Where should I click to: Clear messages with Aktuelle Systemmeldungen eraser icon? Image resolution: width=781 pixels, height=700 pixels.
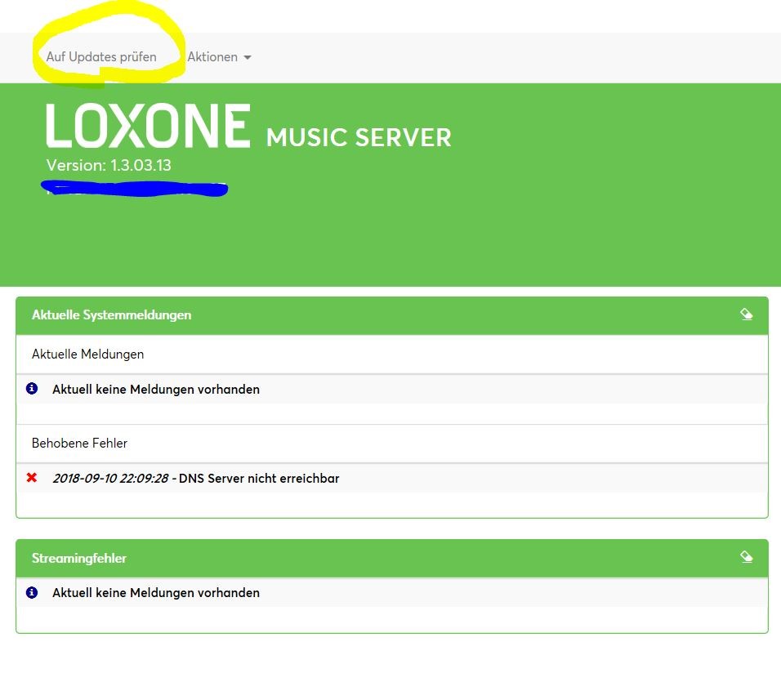746,314
